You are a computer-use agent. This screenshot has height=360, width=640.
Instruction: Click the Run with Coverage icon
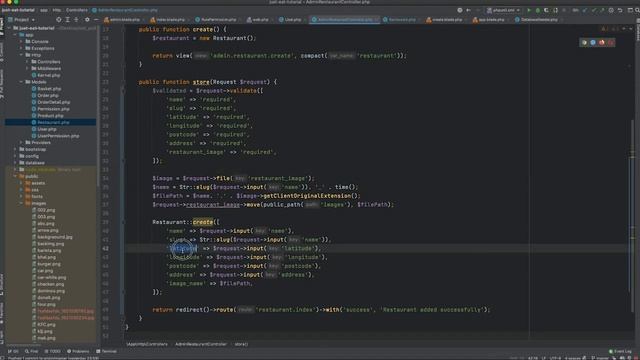coord(546,10)
